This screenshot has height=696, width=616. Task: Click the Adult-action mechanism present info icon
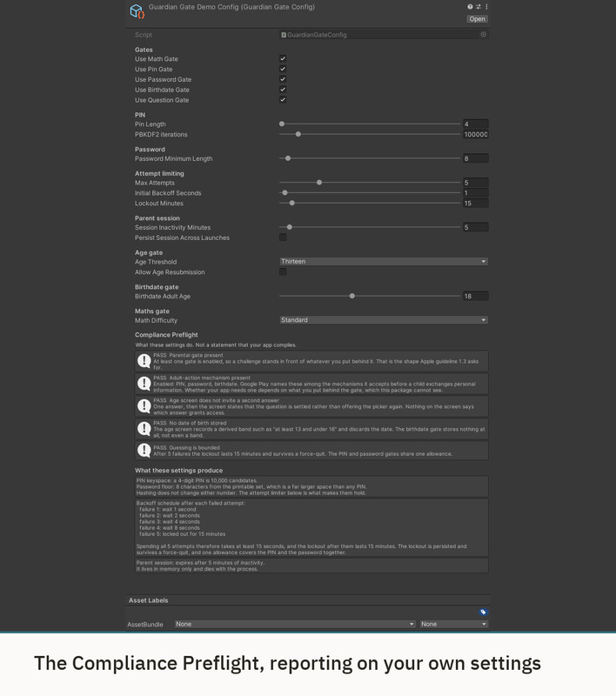[x=144, y=384]
